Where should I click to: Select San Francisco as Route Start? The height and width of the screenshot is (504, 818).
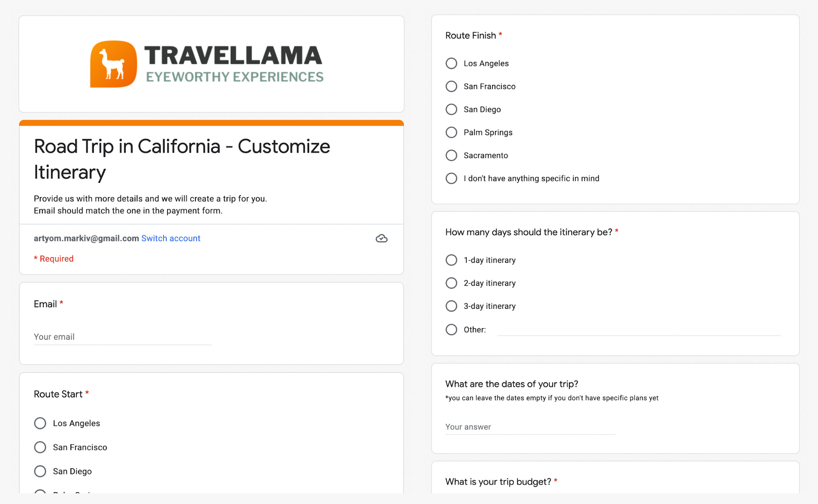(40, 447)
